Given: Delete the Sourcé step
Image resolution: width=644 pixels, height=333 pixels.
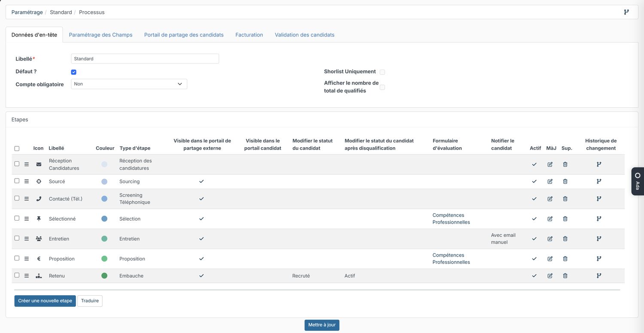Looking at the screenshot, I should pos(565,182).
